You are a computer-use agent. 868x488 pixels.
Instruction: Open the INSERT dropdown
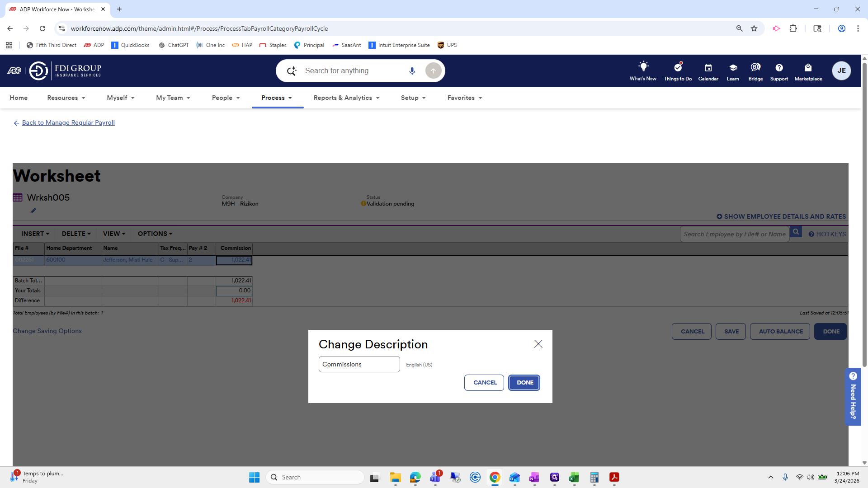[35, 234]
